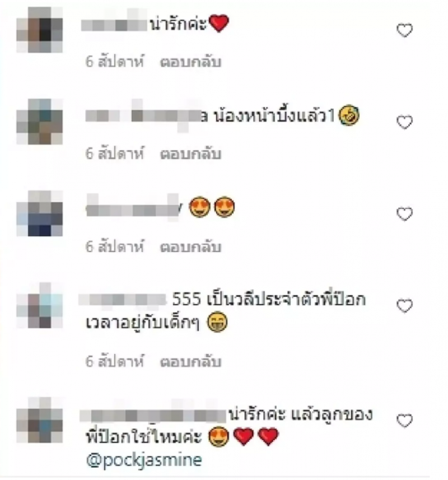Like the '555 เป็นวลีประจำตัวพี่ป๊อก' comment

[x=404, y=305]
